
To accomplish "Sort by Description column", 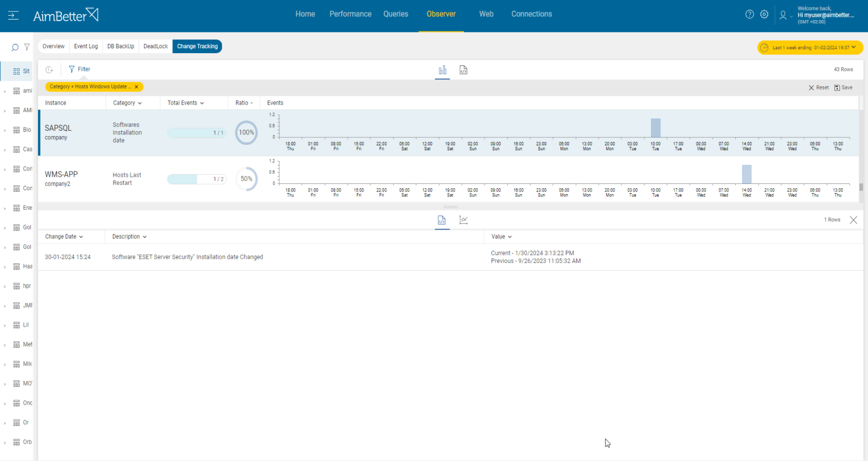I will [x=129, y=237].
